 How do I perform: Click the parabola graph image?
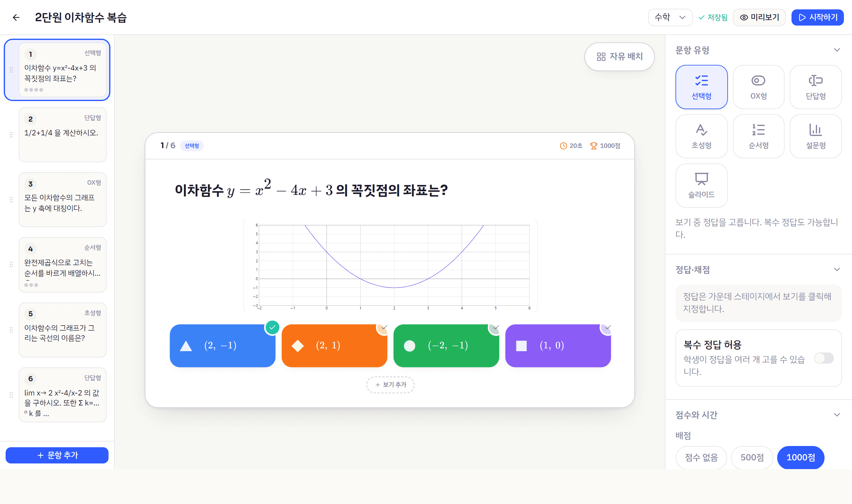coord(390,265)
